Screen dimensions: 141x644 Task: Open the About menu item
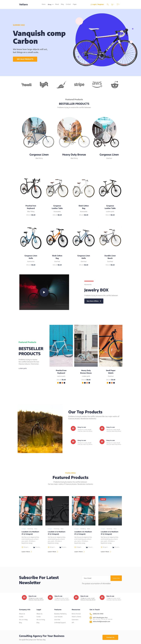pyautogui.click(x=57, y=4)
